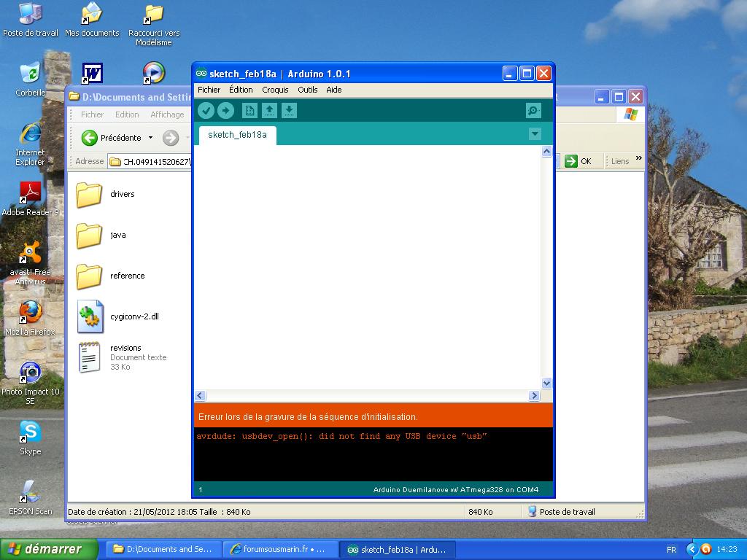Launch Mozilla Firefox from desktop
Viewport: 747px width, 560px height.
coord(30,313)
